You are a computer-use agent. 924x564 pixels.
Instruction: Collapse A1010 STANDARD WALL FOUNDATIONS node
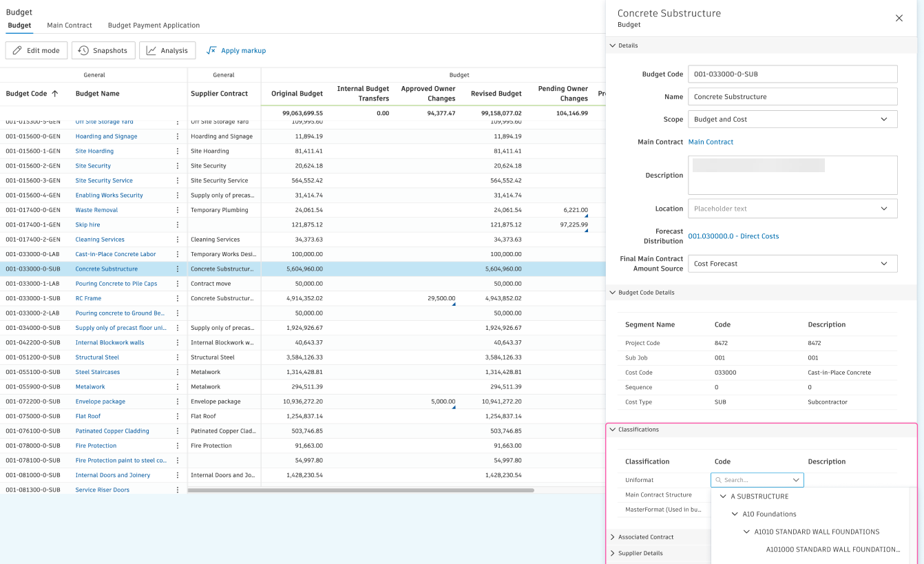pos(747,532)
